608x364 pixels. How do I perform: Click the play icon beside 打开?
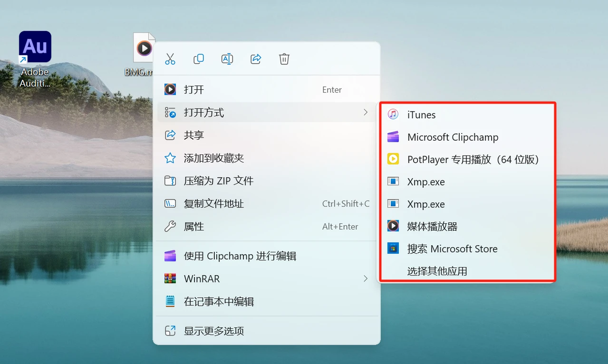point(170,90)
